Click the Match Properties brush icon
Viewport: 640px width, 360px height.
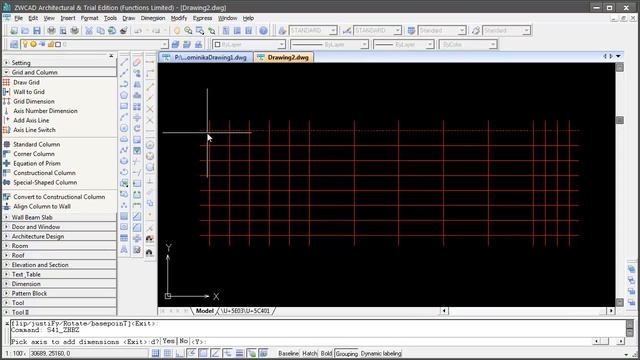[124, 31]
